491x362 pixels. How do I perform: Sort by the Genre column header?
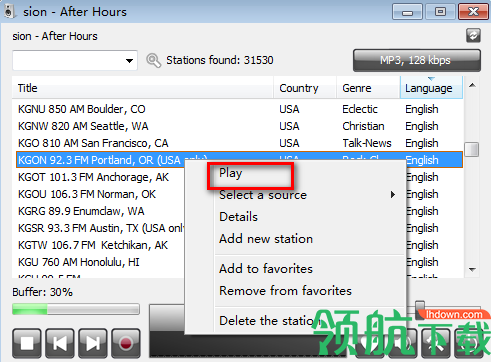click(368, 88)
